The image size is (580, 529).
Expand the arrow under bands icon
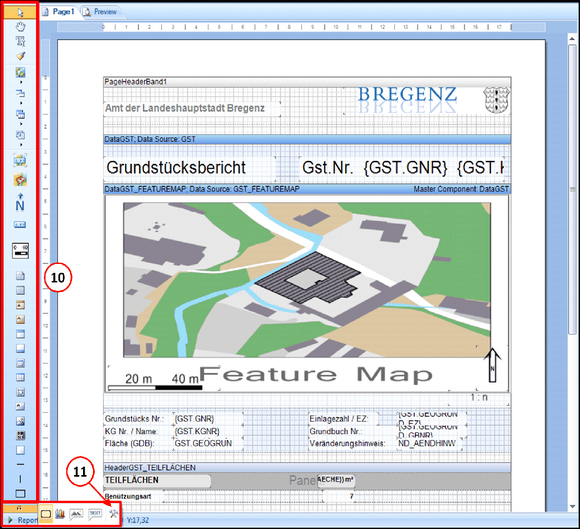pos(21,103)
